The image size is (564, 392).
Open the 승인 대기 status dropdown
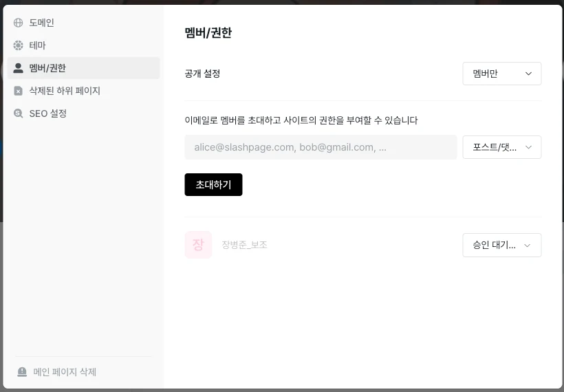501,245
